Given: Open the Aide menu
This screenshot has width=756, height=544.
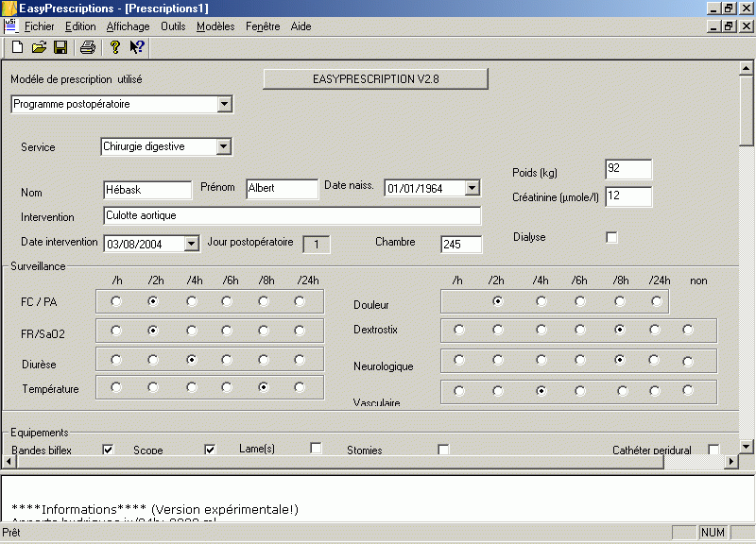Looking at the screenshot, I should [301, 26].
